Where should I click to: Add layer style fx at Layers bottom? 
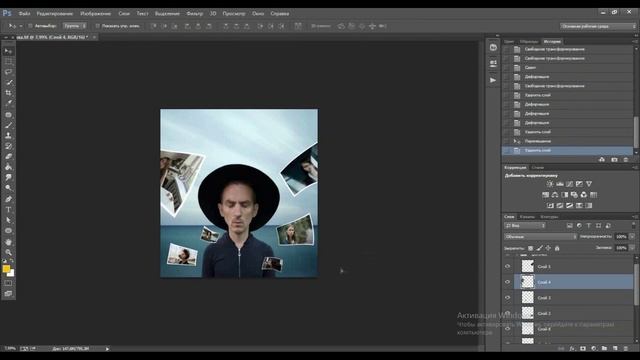(572, 349)
